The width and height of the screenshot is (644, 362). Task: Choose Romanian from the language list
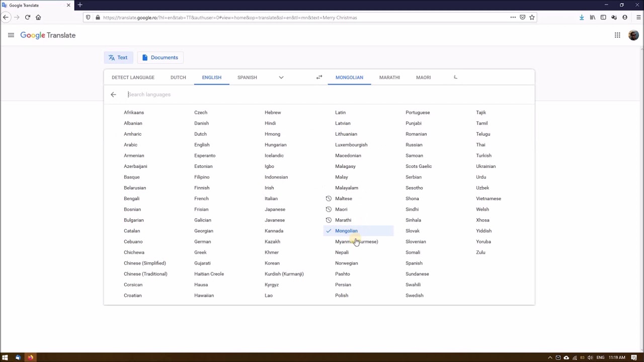(x=416, y=134)
